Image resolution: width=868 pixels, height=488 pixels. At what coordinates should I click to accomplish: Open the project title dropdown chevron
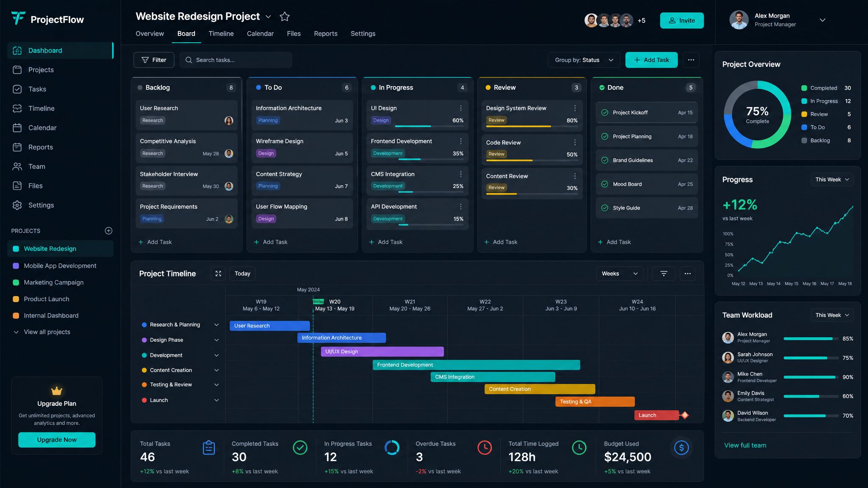pyautogui.click(x=268, y=17)
